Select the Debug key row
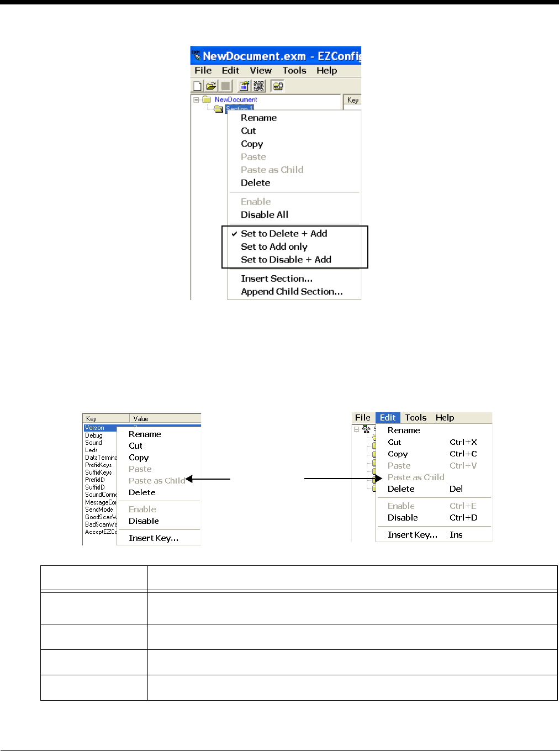560x751 pixels. [94, 435]
